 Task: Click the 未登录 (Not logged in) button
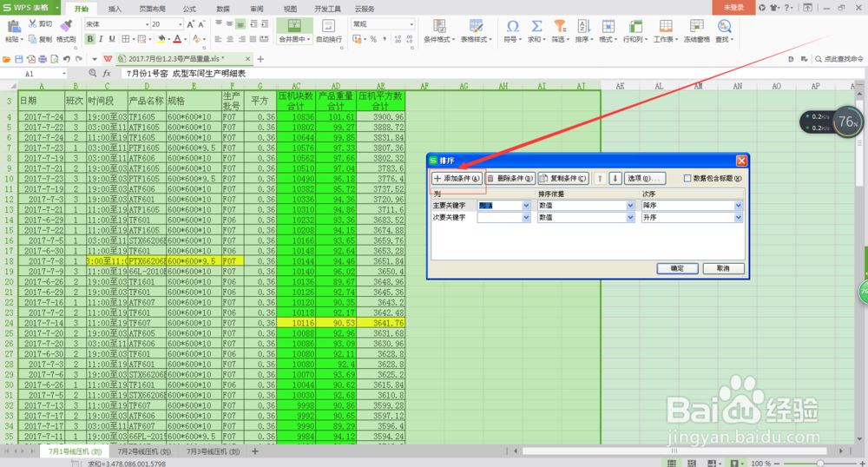coord(733,8)
